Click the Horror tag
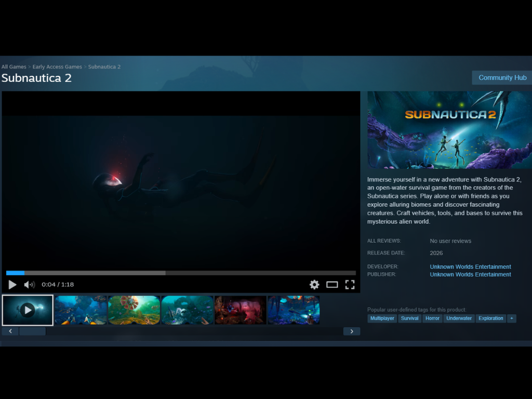 pyautogui.click(x=432, y=318)
